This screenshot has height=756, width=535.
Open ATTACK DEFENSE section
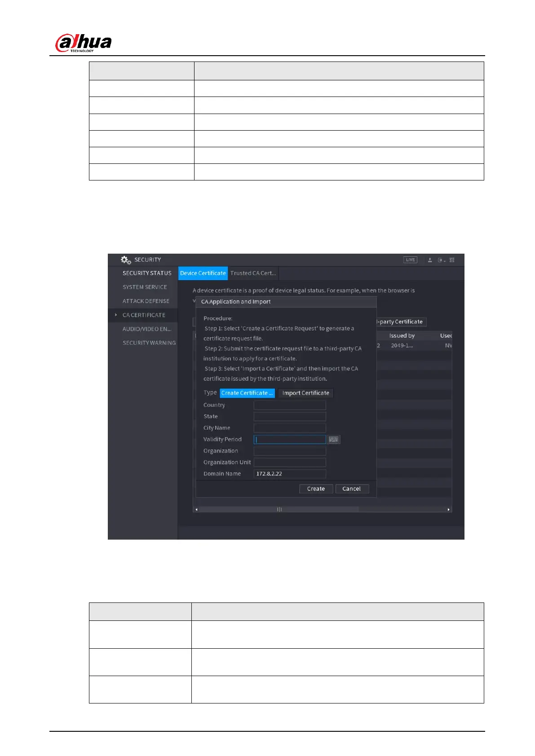coord(146,301)
